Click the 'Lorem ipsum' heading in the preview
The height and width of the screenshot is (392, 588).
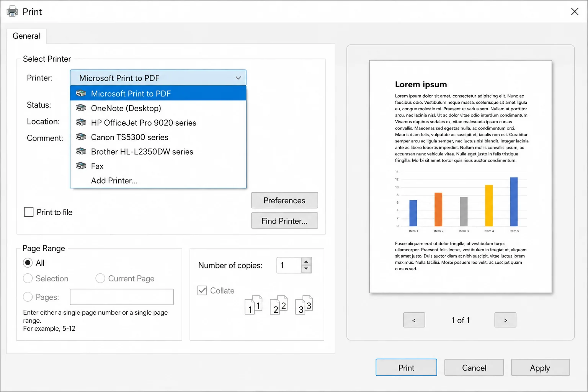pos(421,84)
